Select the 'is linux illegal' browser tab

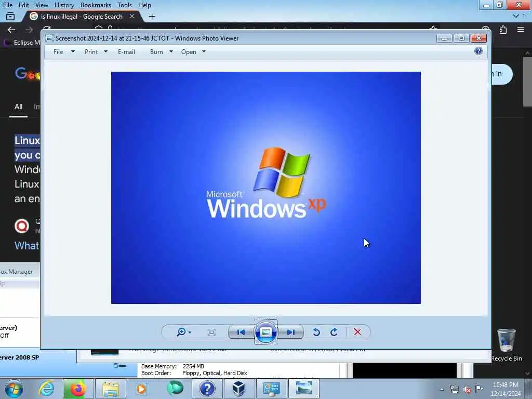click(82, 16)
